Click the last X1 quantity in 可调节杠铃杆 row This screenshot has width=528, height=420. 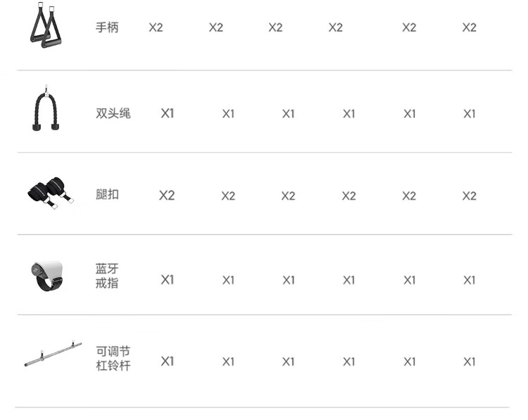(469, 362)
